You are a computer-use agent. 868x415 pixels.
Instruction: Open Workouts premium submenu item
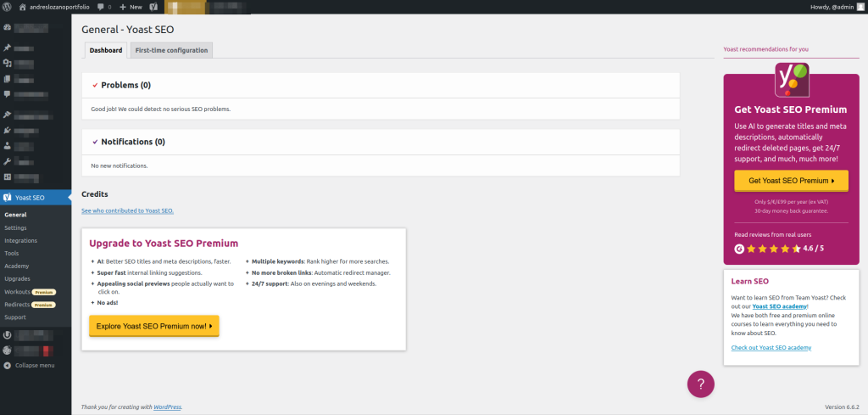(30, 291)
